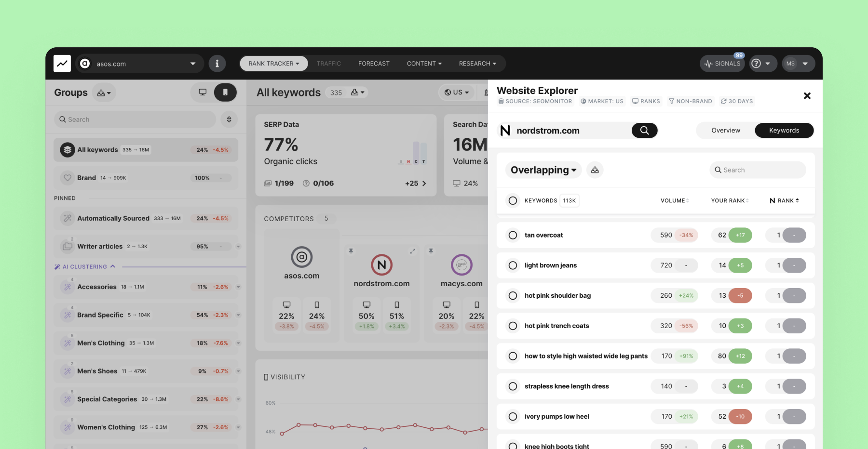Viewport: 868px width, 449px height.
Task: Open the asos.com site selector dropdown
Action: coord(140,63)
